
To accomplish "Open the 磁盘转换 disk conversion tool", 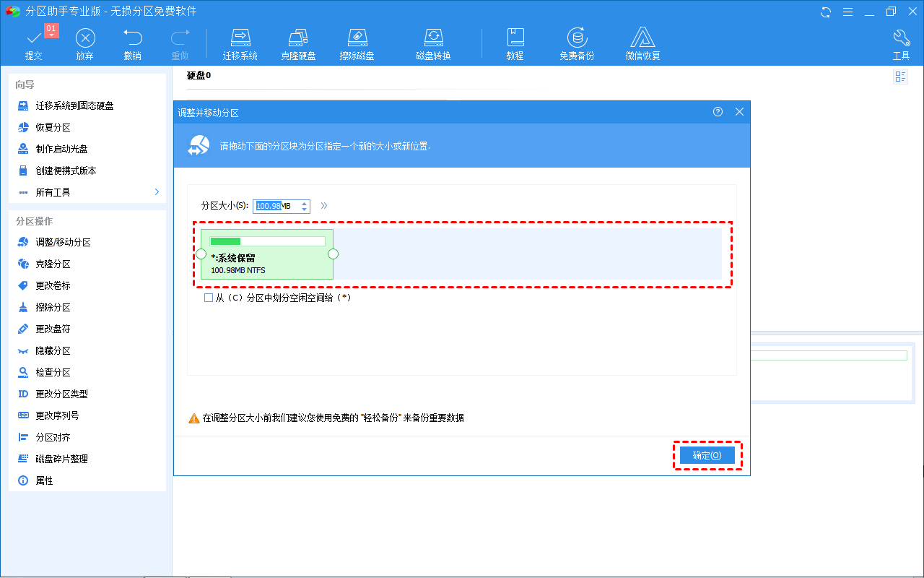I will (x=433, y=43).
